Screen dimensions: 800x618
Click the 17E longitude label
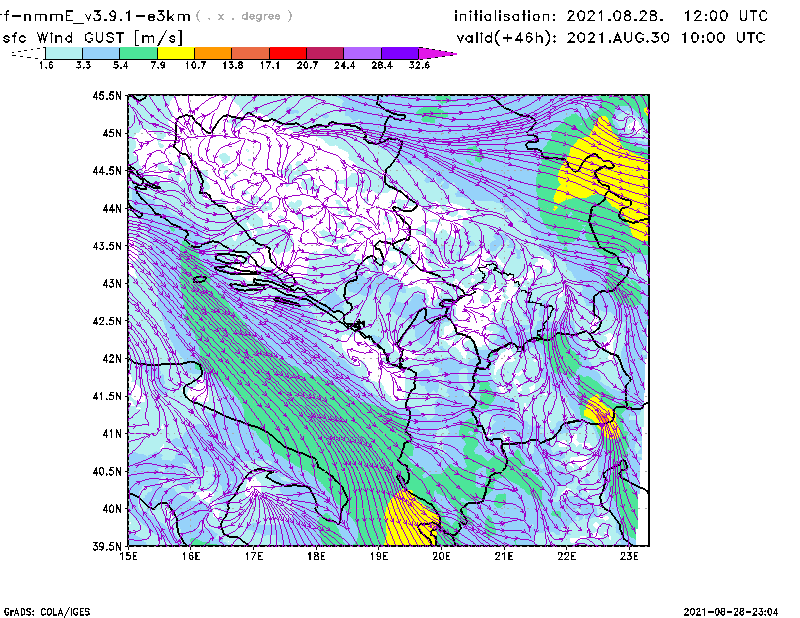(x=254, y=556)
